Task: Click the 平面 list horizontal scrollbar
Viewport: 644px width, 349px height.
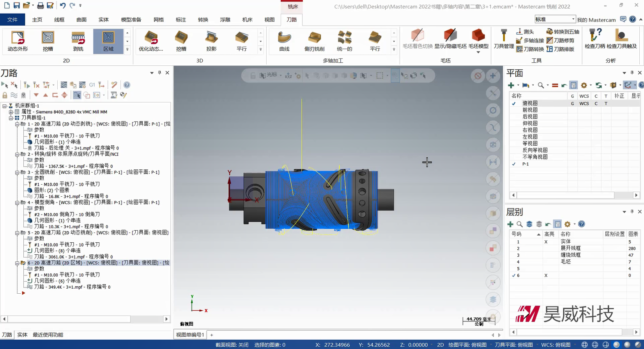Action: pyautogui.click(x=565, y=195)
